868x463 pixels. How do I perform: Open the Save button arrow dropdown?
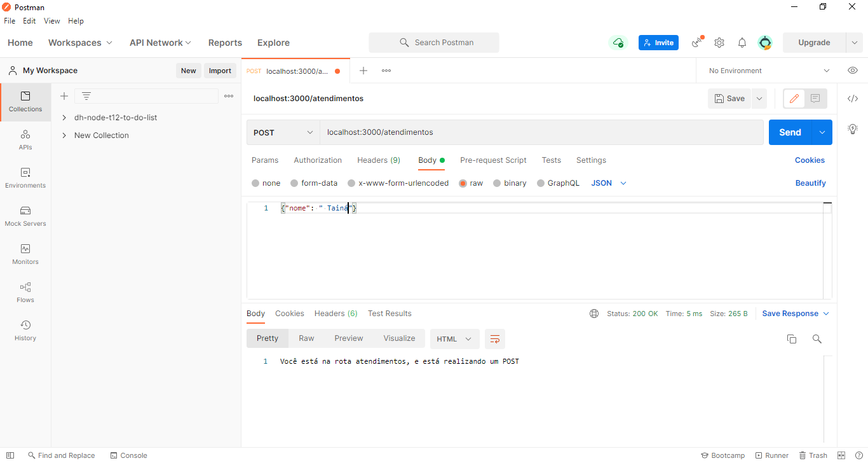coord(759,99)
